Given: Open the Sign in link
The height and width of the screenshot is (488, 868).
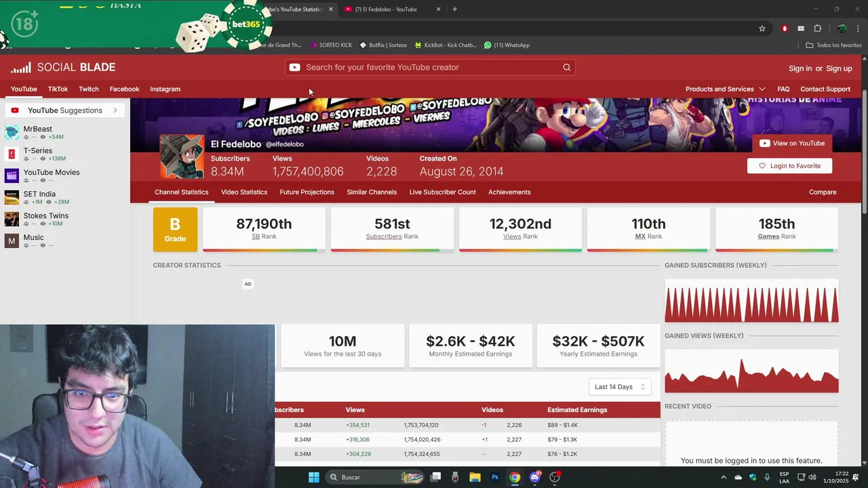Looking at the screenshot, I should [x=800, y=68].
